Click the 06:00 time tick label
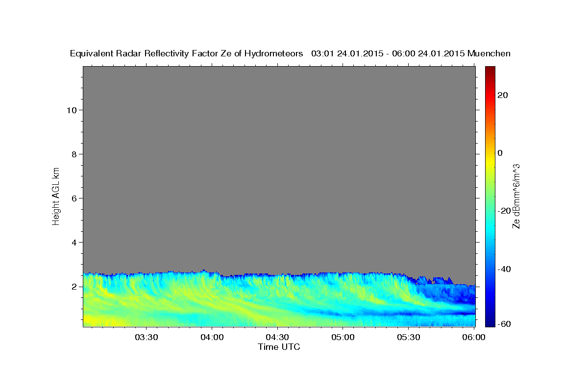588x392 pixels. (474, 337)
